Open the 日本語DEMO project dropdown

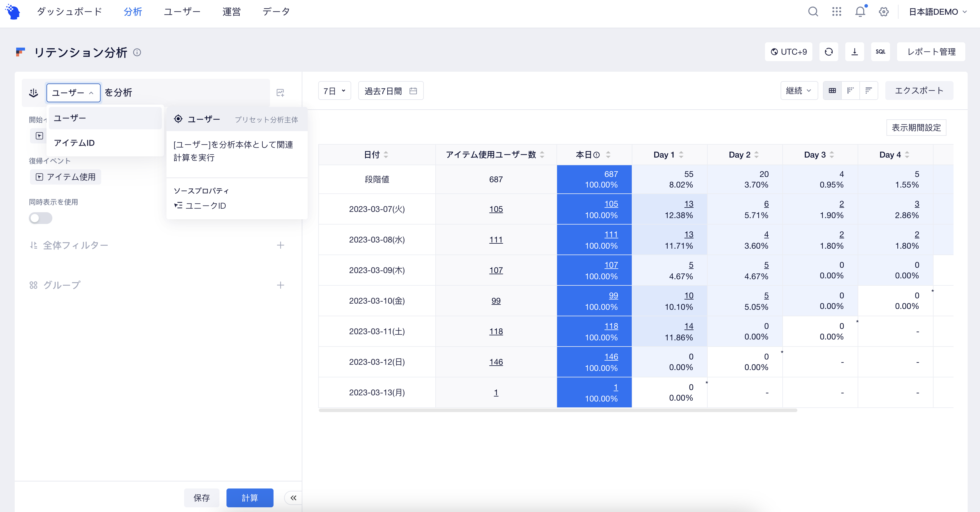point(938,12)
